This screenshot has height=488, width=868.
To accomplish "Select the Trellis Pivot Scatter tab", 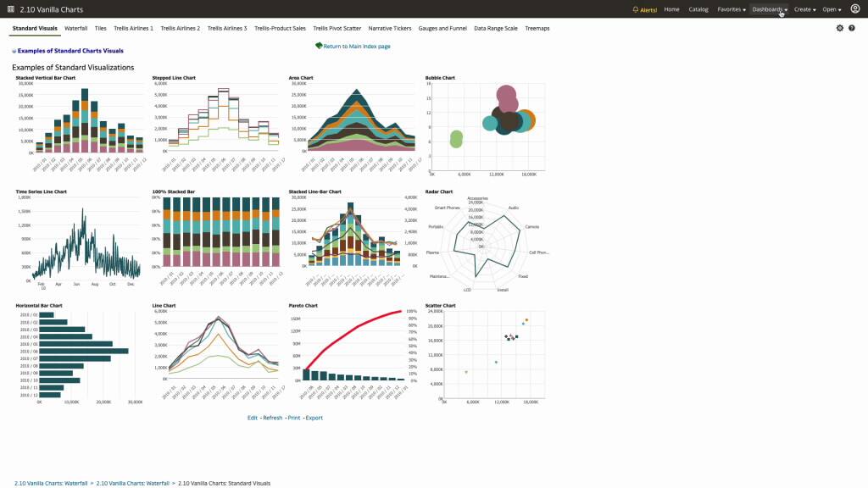I will pyautogui.click(x=337, y=27).
